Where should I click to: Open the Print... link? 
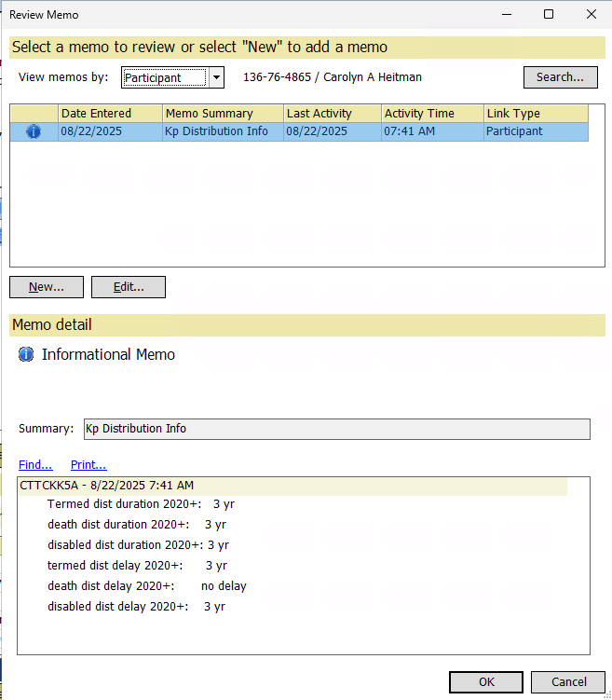88,465
